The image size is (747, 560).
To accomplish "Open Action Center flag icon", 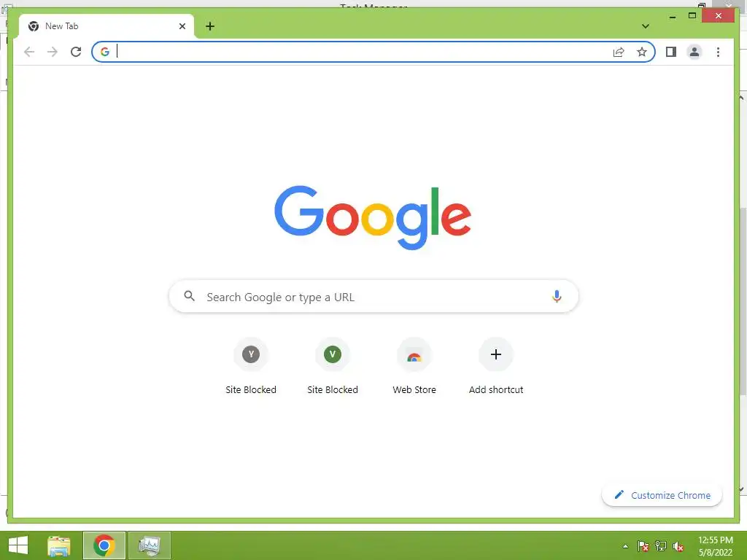I will tap(643, 546).
